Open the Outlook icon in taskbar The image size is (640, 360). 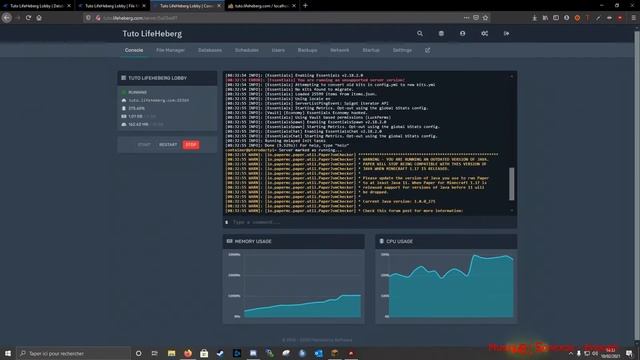[318, 353]
